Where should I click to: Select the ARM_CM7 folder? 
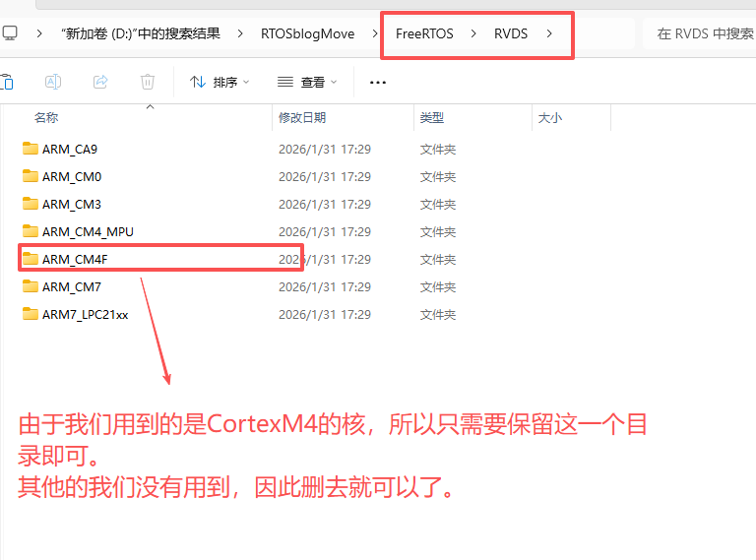click(x=71, y=287)
